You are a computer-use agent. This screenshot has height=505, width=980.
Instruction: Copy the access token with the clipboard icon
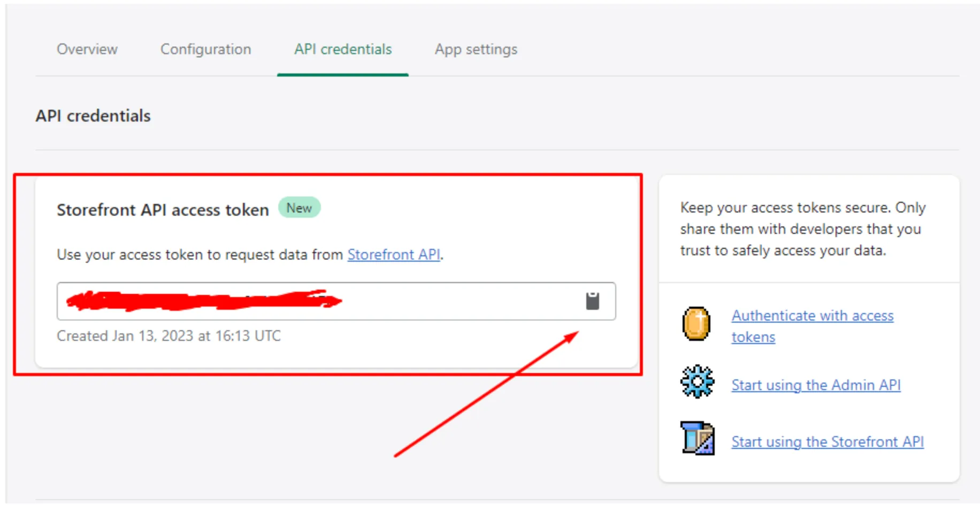pyautogui.click(x=592, y=301)
